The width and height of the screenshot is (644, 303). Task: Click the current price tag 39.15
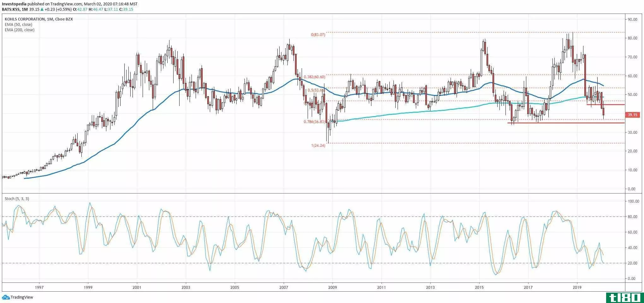[x=632, y=115]
